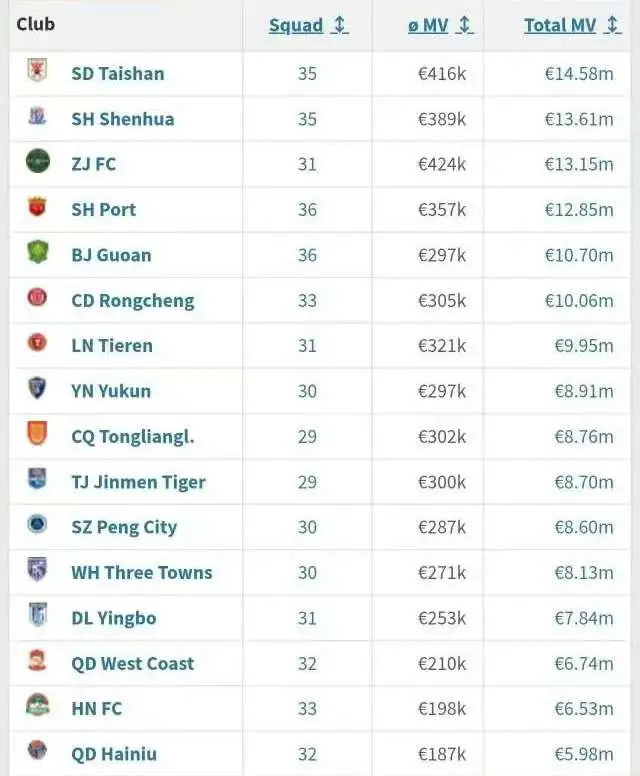Click the SH Port red crest icon
This screenshot has height=776, width=640.
37,206
